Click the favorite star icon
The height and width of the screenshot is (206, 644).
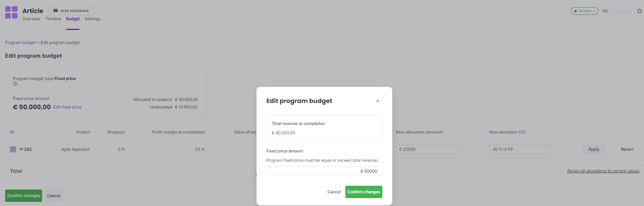pyautogui.click(x=640, y=11)
